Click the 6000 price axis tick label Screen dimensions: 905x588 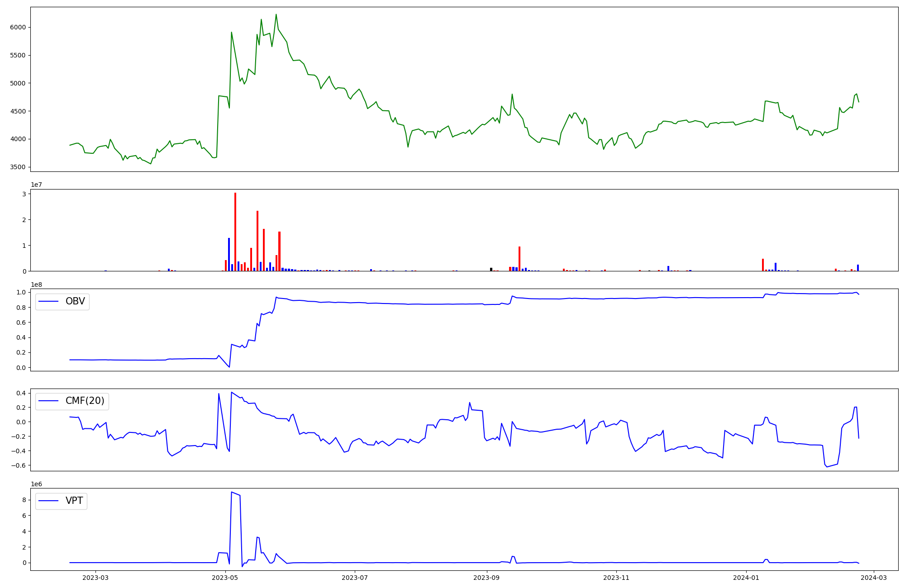18,27
